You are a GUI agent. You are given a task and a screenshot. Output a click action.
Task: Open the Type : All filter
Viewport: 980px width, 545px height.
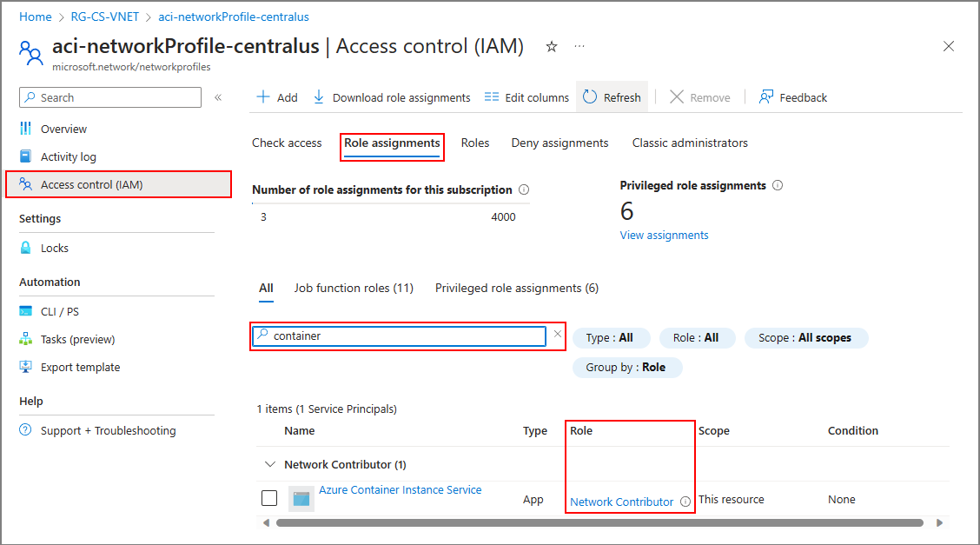coord(611,338)
